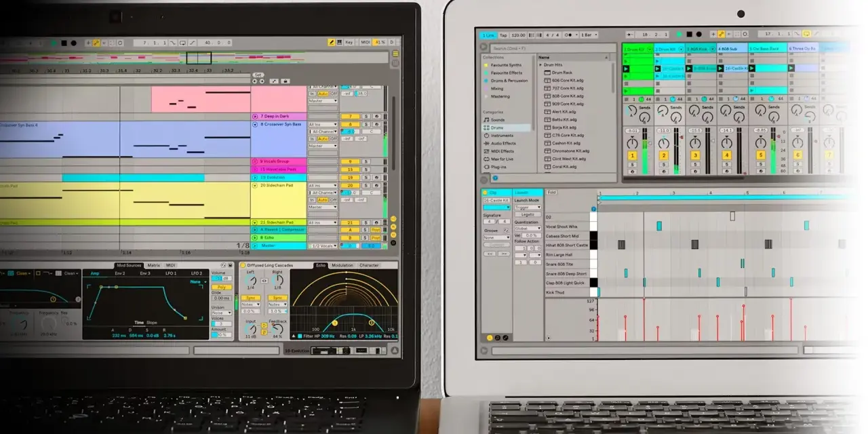Click the Record circle in right window transport
The height and width of the screenshot is (434, 868).
[698, 33]
